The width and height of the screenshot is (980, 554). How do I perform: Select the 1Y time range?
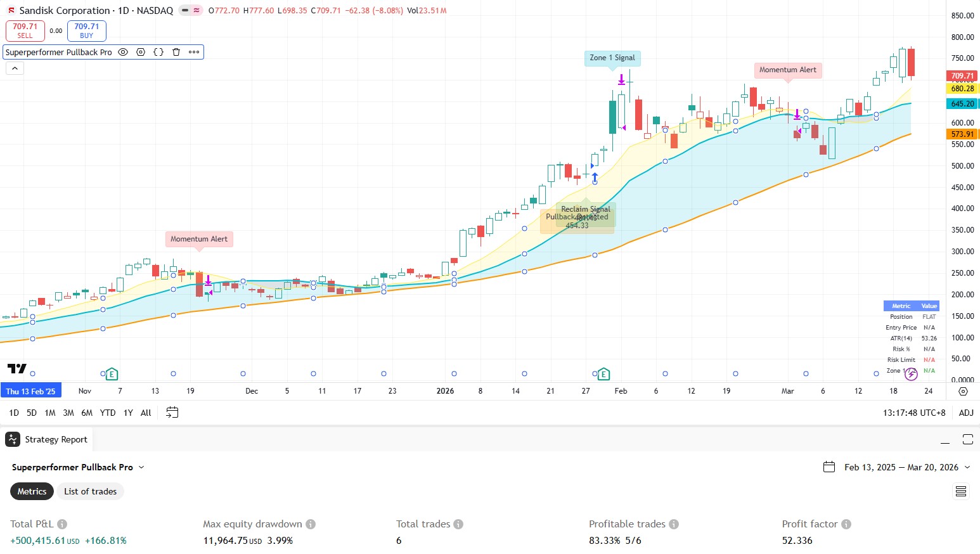pyautogui.click(x=128, y=413)
